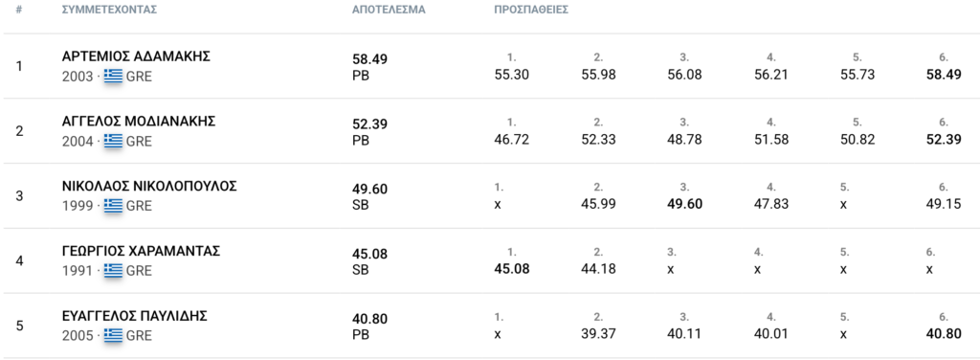Click the Greek flag under ΓΕΩΡΓΙΟΣ ΧΑΡΑΜΑΝΤΑΣ
This screenshot has width=980, height=360.
(113, 271)
